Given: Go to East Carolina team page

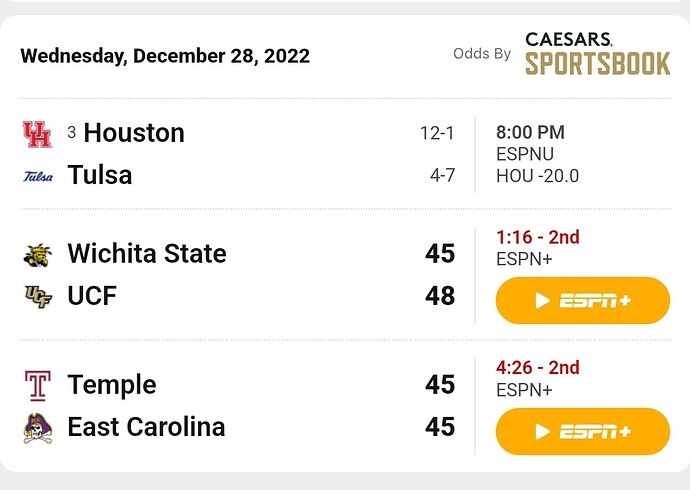Looking at the screenshot, I should [x=146, y=427].
